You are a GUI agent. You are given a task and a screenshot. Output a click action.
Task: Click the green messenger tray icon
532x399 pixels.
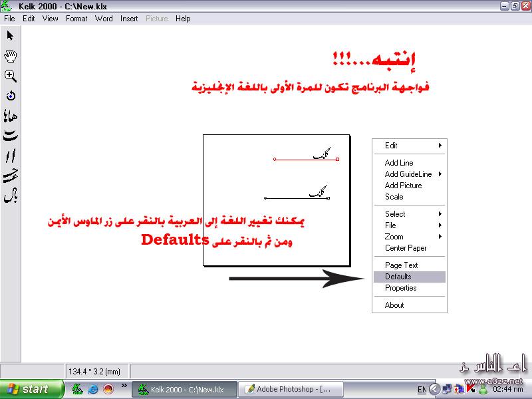point(483,389)
